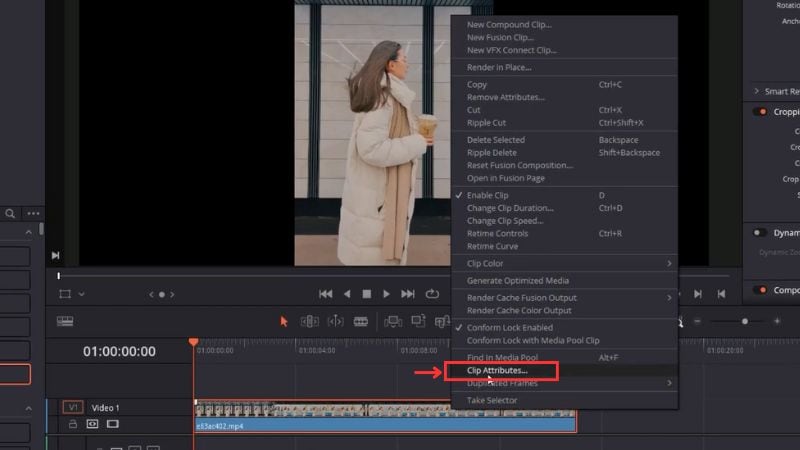Open the Clip Color submenu

(x=565, y=263)
